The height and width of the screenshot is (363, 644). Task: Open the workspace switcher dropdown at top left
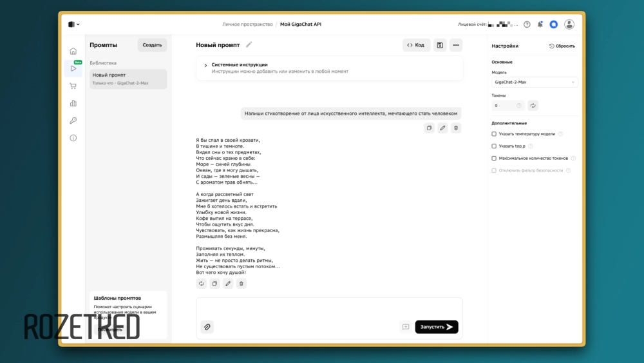[x=74, y=25]
